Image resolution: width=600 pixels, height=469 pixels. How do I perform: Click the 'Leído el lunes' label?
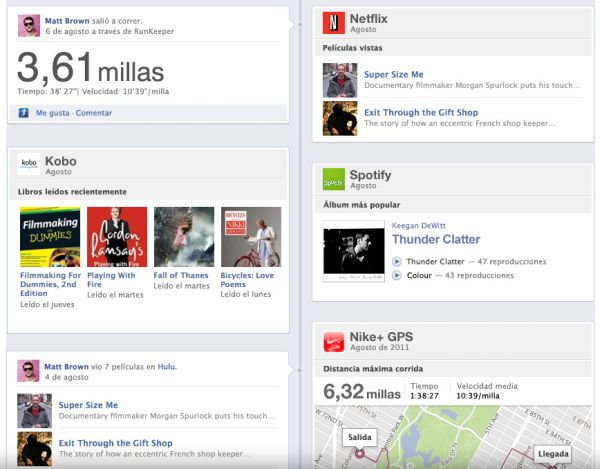[x=246, y=294]
